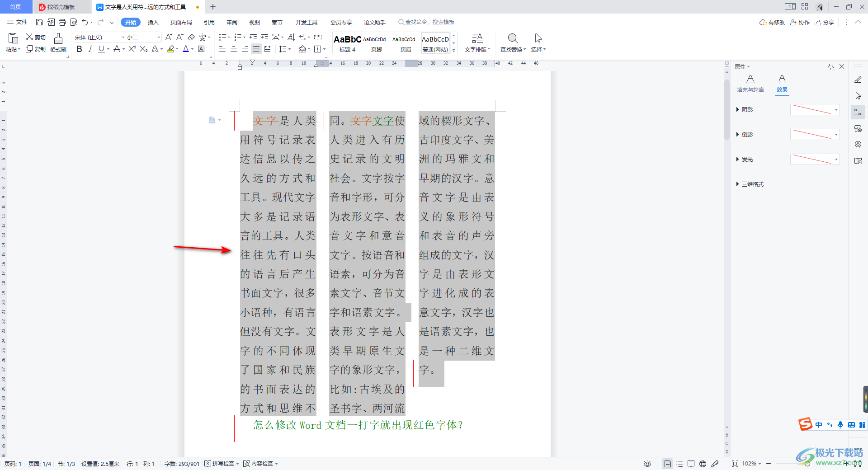Click the zoom slider handle
This screenshot has height=470, width=868.
(x=807, y=464)
